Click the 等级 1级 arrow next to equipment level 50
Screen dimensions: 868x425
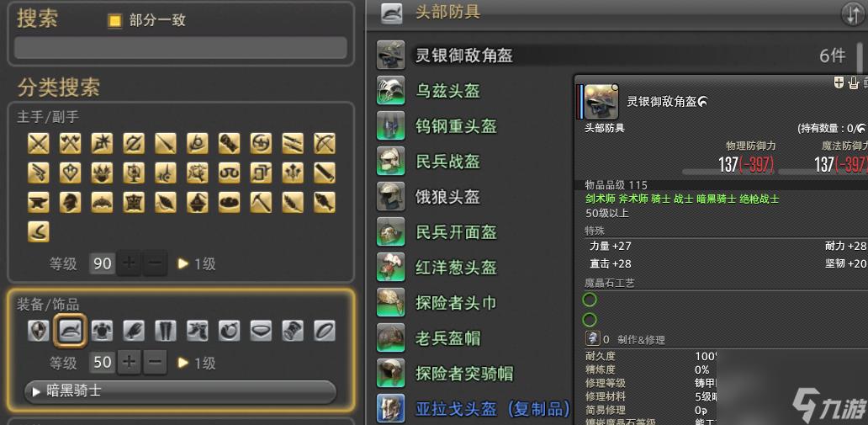pos(183,363)
